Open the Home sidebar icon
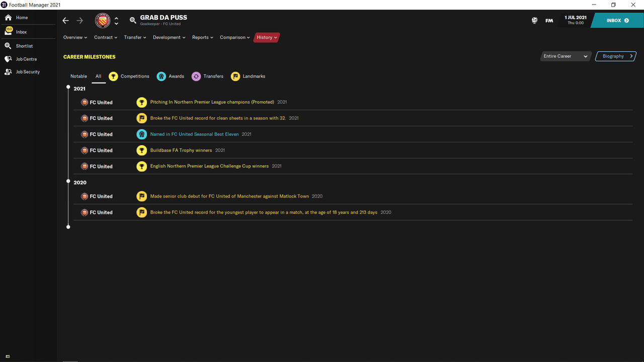The width and height of the screenshot is (644, 362). (x=8, y=18)
